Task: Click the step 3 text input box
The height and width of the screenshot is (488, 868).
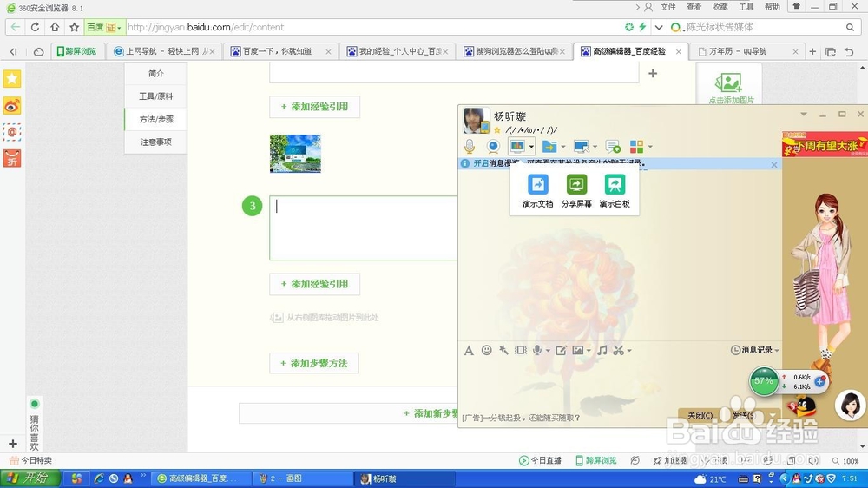Action: (364, 228)
